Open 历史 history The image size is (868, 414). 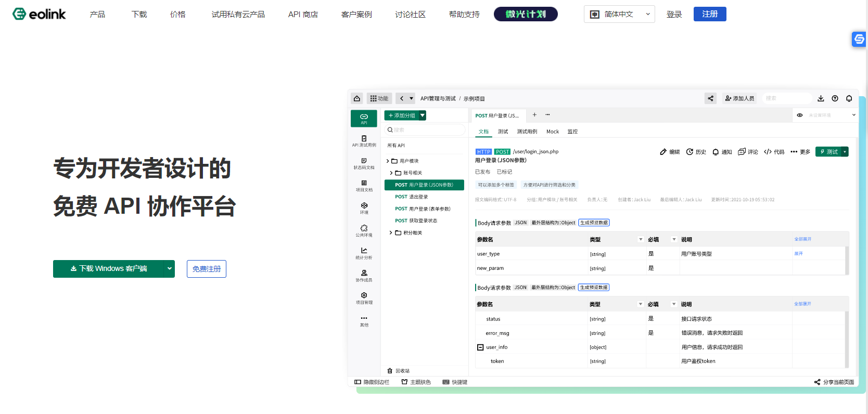[696, 152]
